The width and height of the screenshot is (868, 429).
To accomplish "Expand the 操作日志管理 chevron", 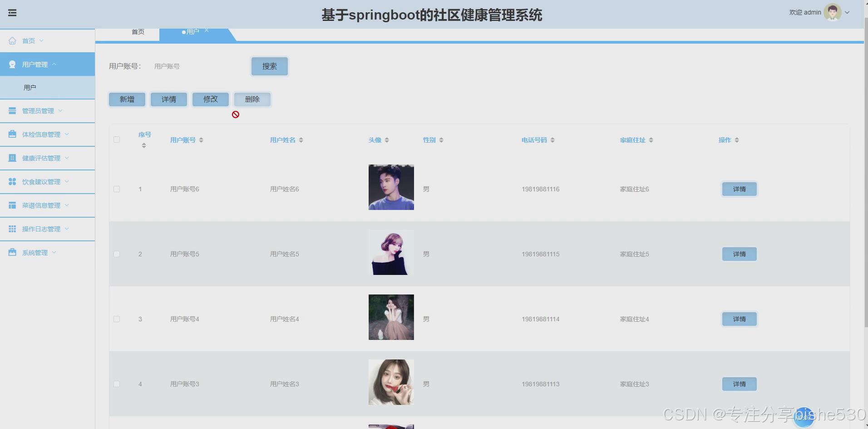I will point(67,229).
